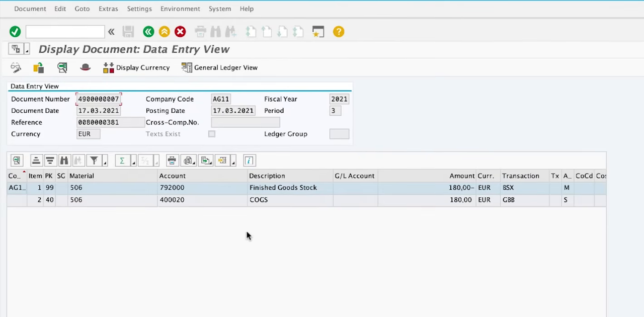Click the GBB transaction cell
The image size is (644, 317).
(x=525, y=200)
